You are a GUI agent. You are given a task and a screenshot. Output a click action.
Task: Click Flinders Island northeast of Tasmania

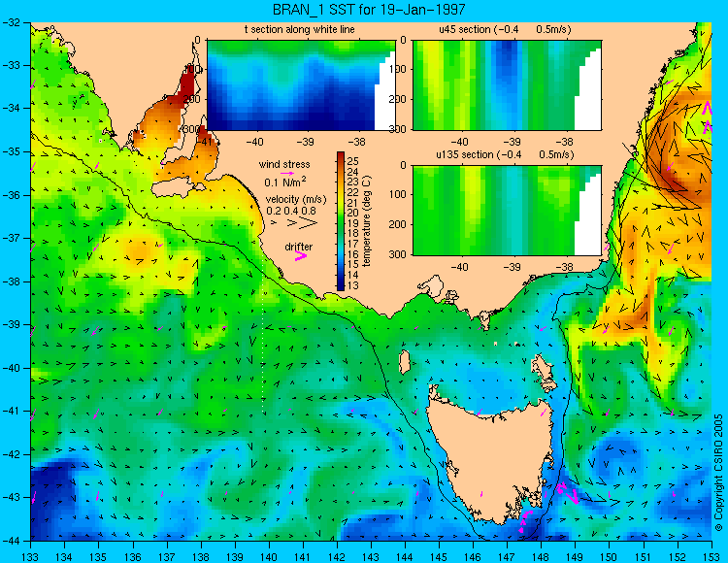point(544,372)
